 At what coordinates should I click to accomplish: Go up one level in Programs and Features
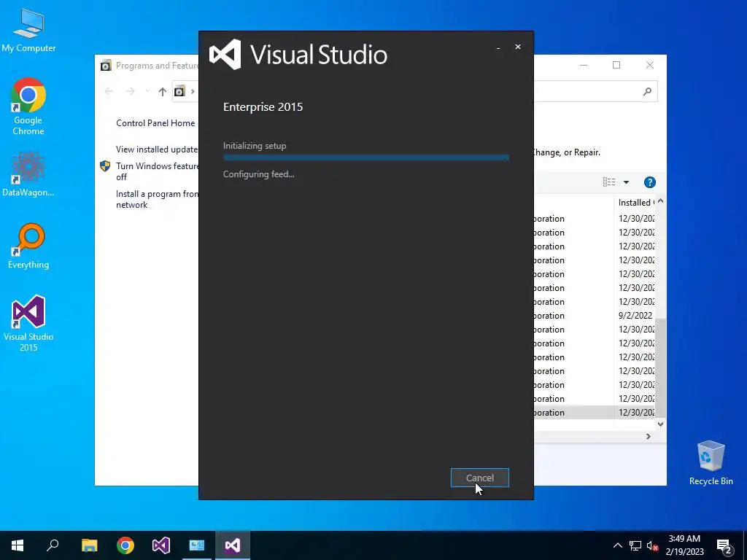(x=163, y=91)
